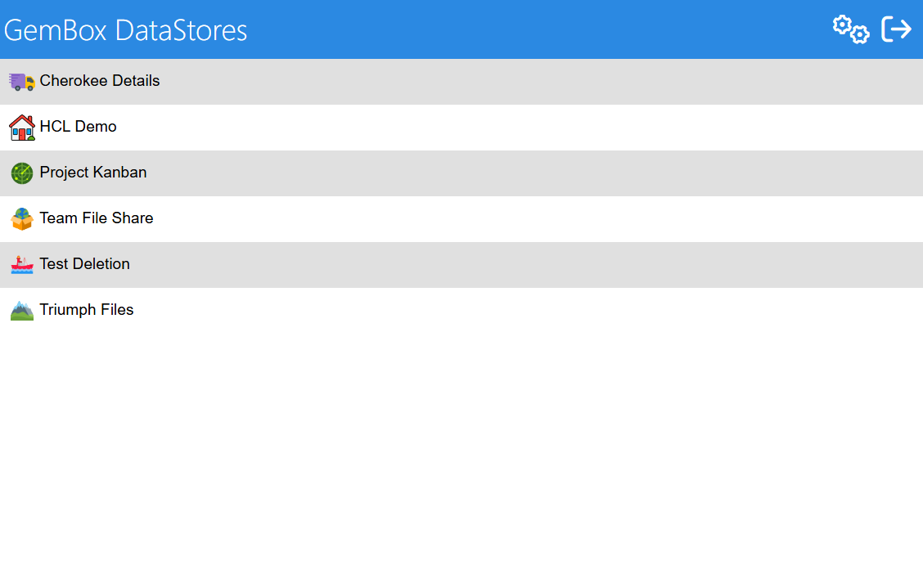The image size is (923, 588).
Task: Select the boat icon for Test Deletion
Action: click(22, 264)
